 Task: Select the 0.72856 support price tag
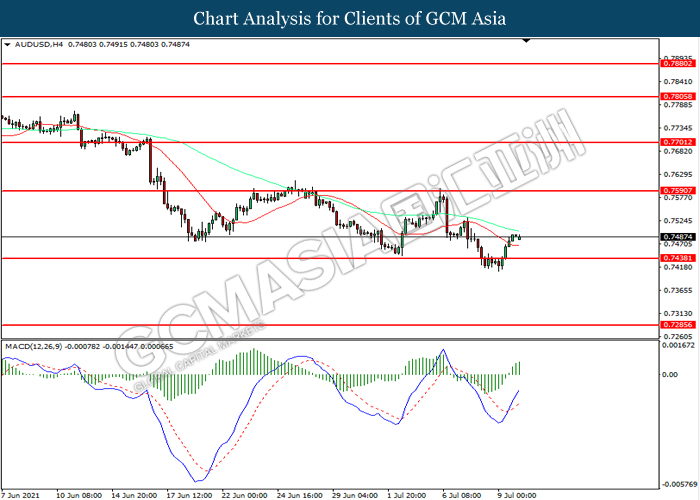(x=678, y=325)
